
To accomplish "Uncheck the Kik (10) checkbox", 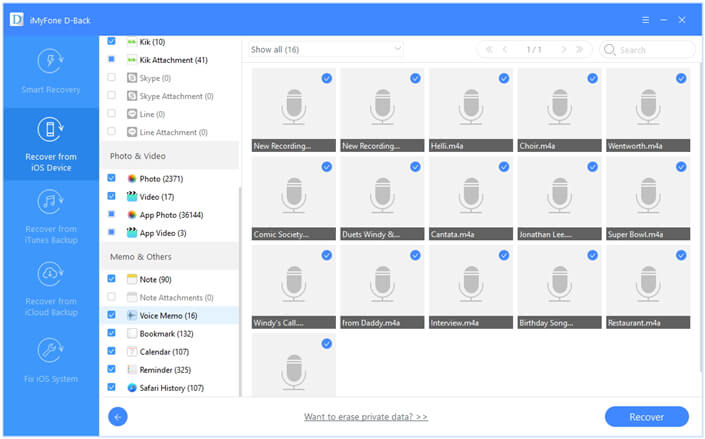I will [x=111, y=41].
